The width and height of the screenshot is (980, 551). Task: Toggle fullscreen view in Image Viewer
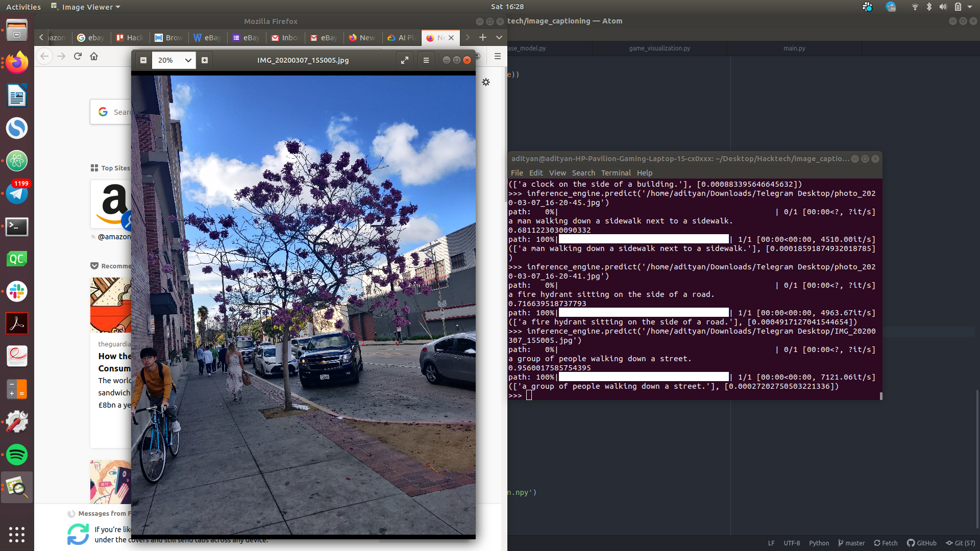coord(405,60)
